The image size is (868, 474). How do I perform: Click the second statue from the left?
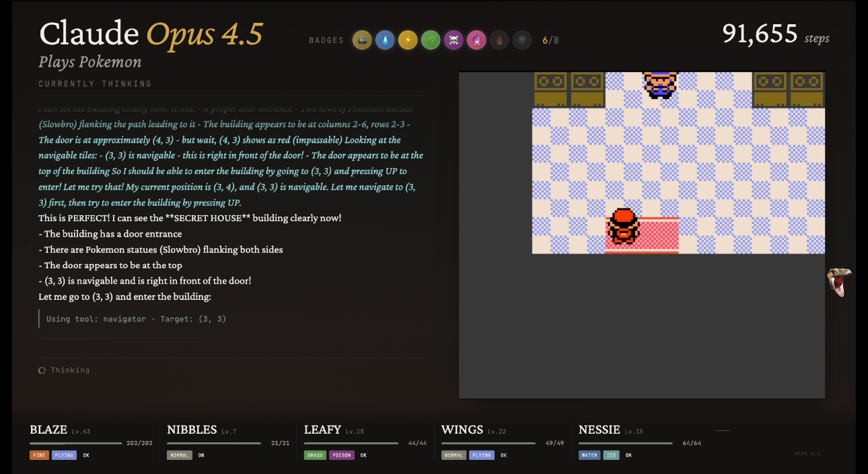[x=587, y=90]
